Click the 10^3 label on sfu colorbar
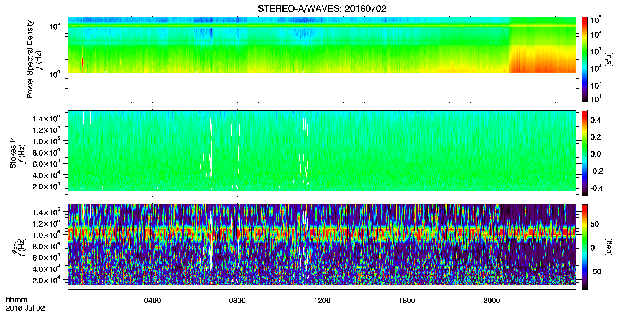The height and width of the screenshot is (332, 644). (596, 68)
